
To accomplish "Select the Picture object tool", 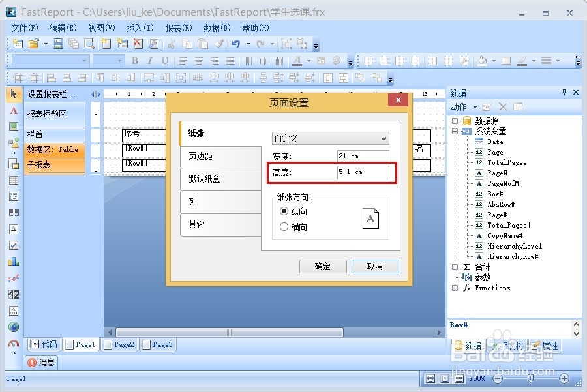I will click(13, 127).
